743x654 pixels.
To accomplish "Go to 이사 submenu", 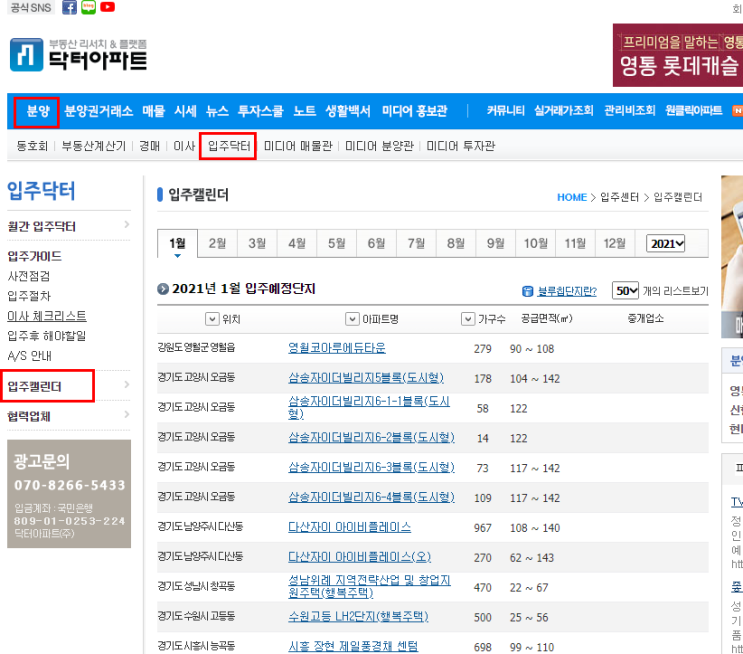I will tap(184, 146).
